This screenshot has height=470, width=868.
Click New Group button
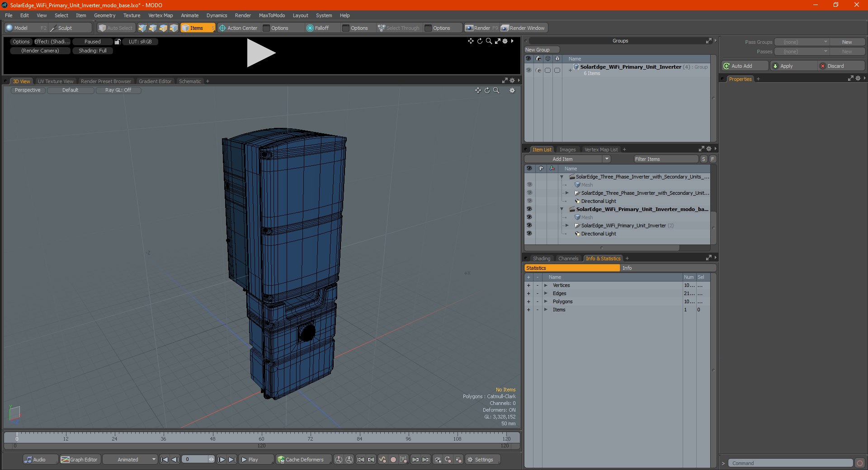click(x=542, y=50)
